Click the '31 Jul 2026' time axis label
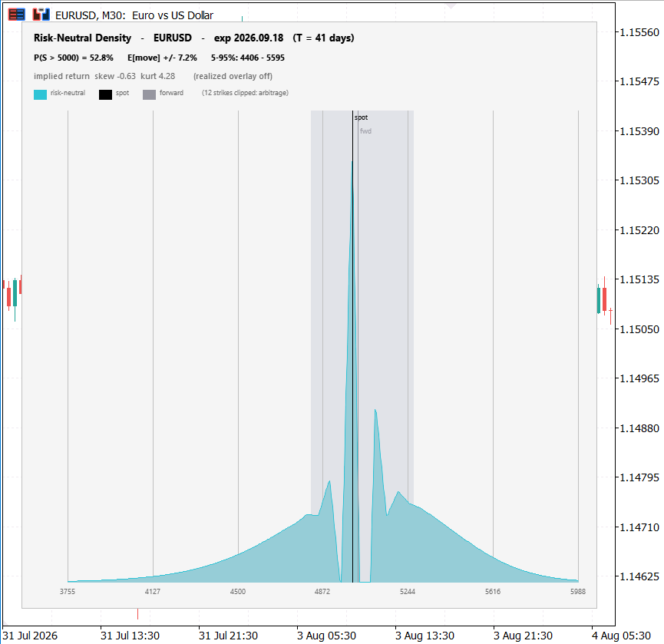Screen dimensions: 664x644 (30, 636)
